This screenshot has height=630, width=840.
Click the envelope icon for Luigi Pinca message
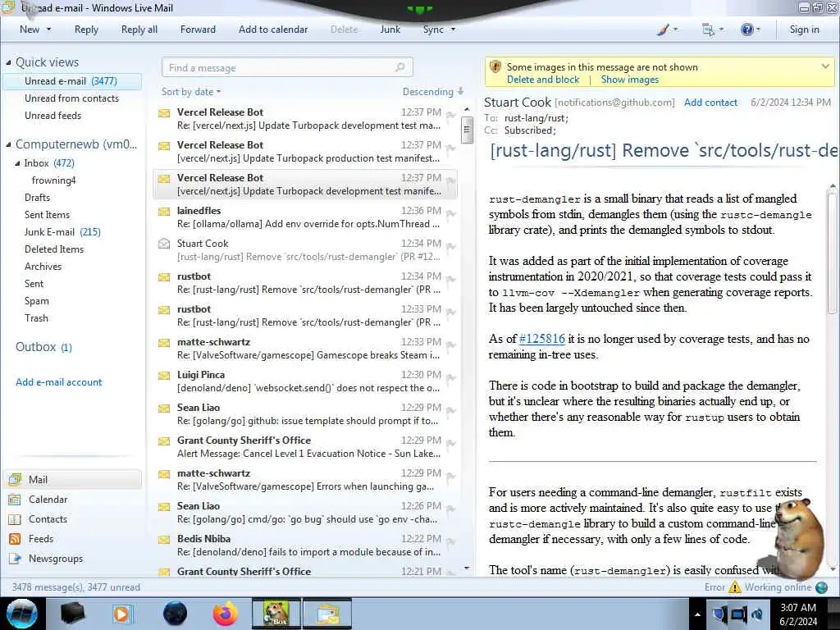[x=164, y=375]
